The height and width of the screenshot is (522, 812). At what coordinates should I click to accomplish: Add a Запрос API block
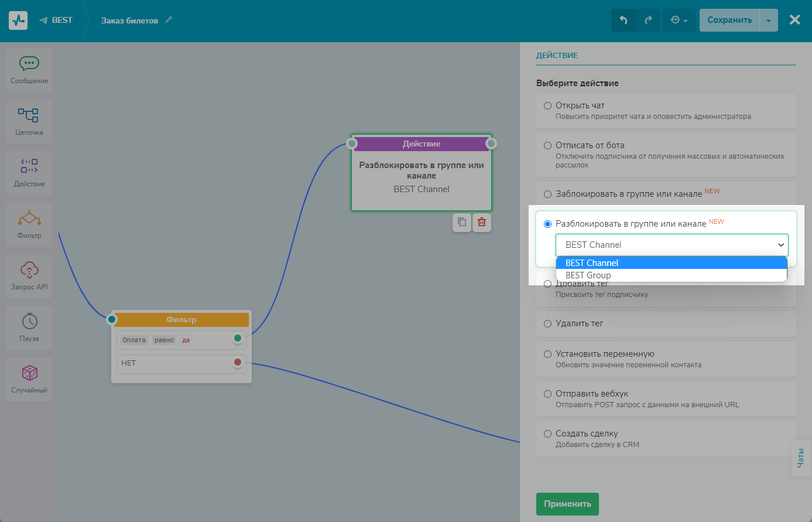point(29,277)
